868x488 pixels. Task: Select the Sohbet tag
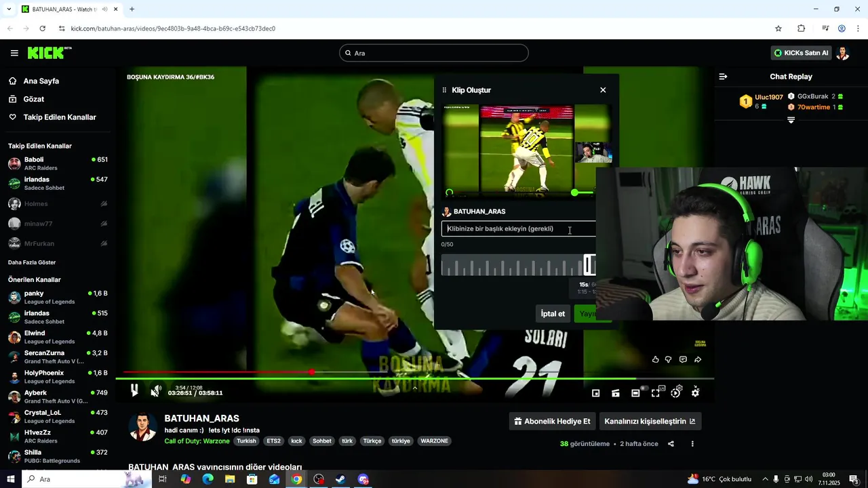coord(321,441)
